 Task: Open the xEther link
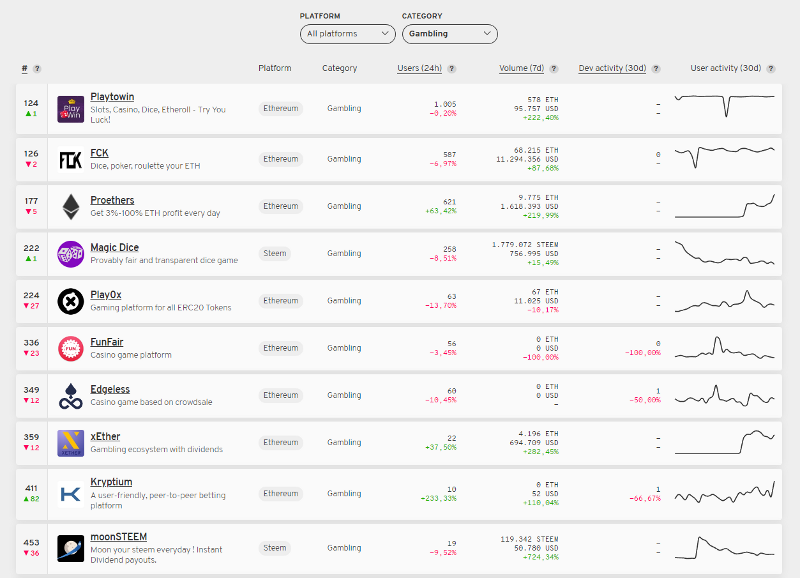[x=105, y=437]
